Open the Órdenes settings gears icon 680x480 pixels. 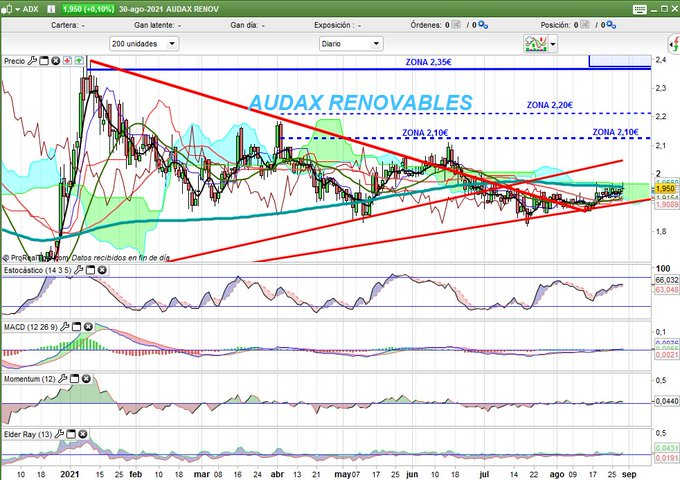483,25
